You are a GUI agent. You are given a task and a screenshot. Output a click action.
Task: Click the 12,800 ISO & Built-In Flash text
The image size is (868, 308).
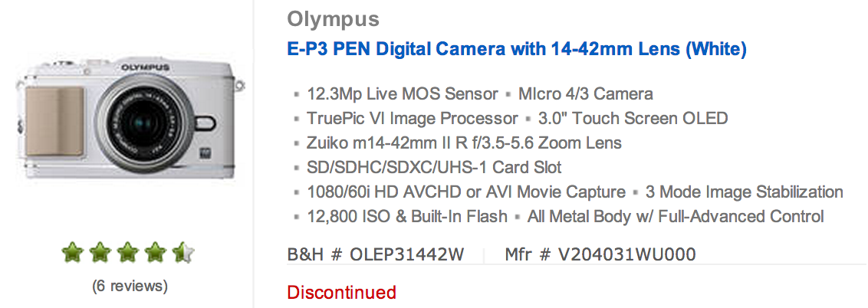pyautogui.click(x=407, y=216)
